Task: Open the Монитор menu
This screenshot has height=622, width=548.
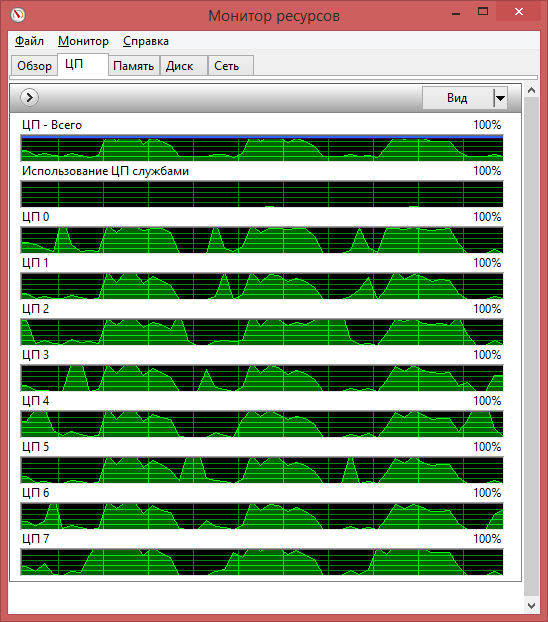Action: click(83, 41)
